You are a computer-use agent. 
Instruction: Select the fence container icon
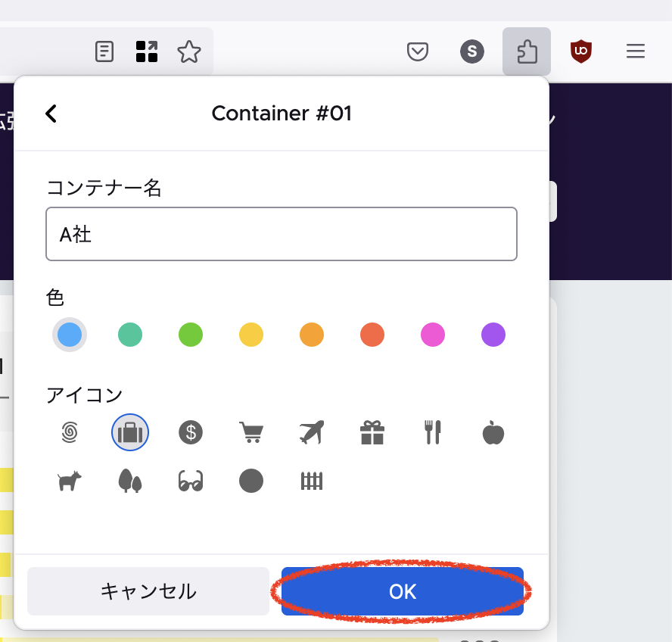click(312, 481)
